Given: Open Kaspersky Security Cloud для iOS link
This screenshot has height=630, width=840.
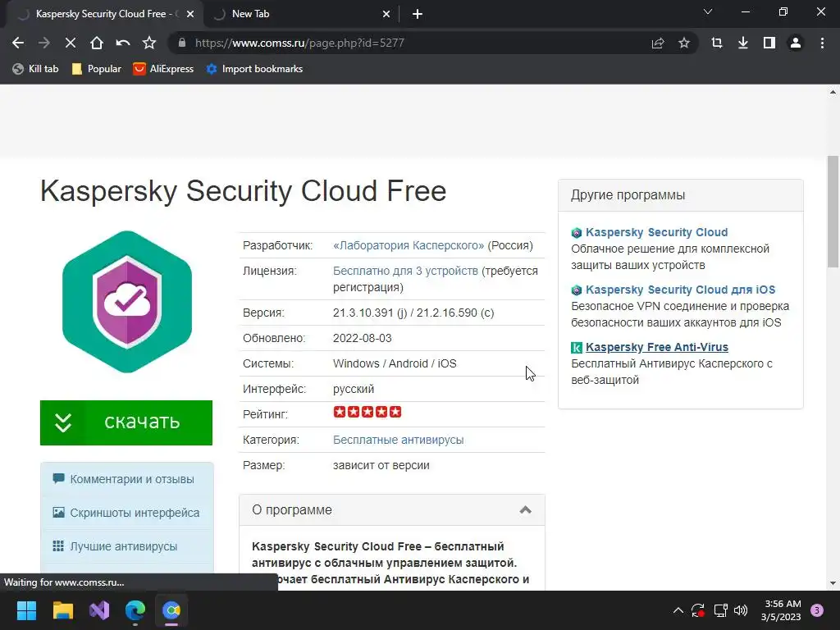Looking at the screenshot, I should tap(680, 290).
